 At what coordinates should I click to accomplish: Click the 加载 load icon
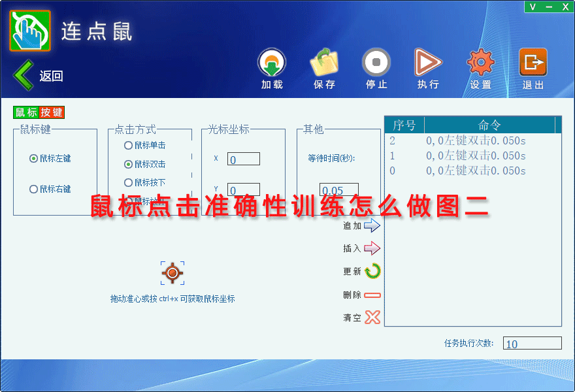272,62
